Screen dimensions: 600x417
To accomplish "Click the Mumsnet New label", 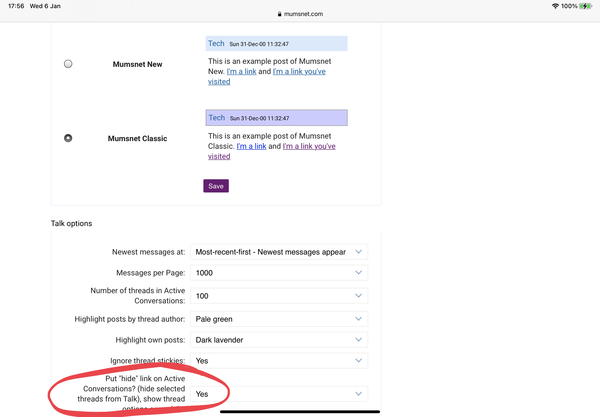I will click(137, 64).
